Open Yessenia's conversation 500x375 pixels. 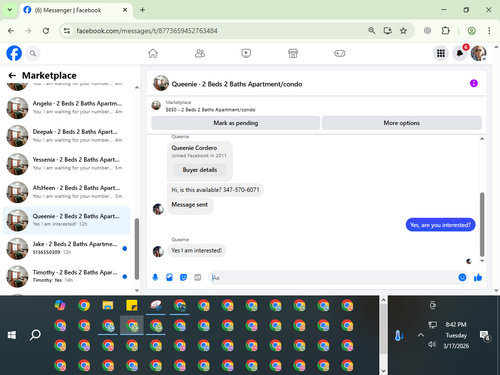point(67,164)
